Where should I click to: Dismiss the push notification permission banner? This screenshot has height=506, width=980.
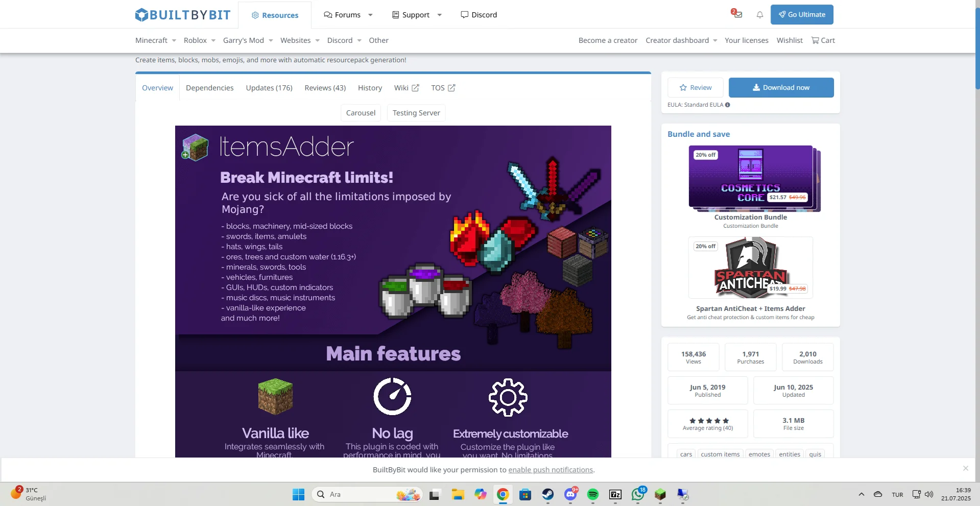965,468
